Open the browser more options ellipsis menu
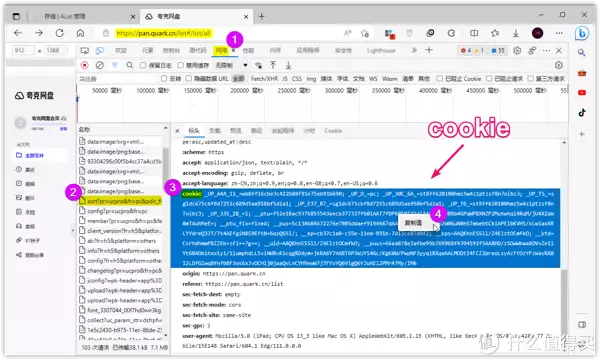 559,33
